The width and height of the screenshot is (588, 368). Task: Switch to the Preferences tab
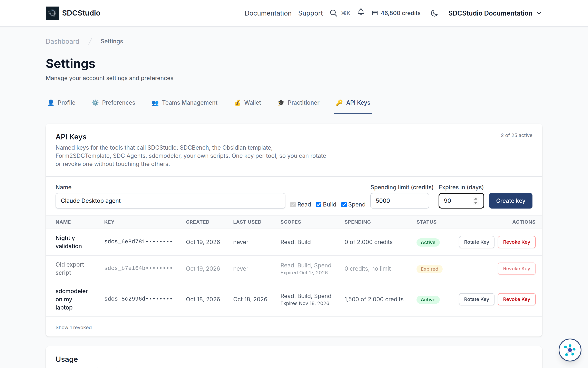click(x=114, y=103)
